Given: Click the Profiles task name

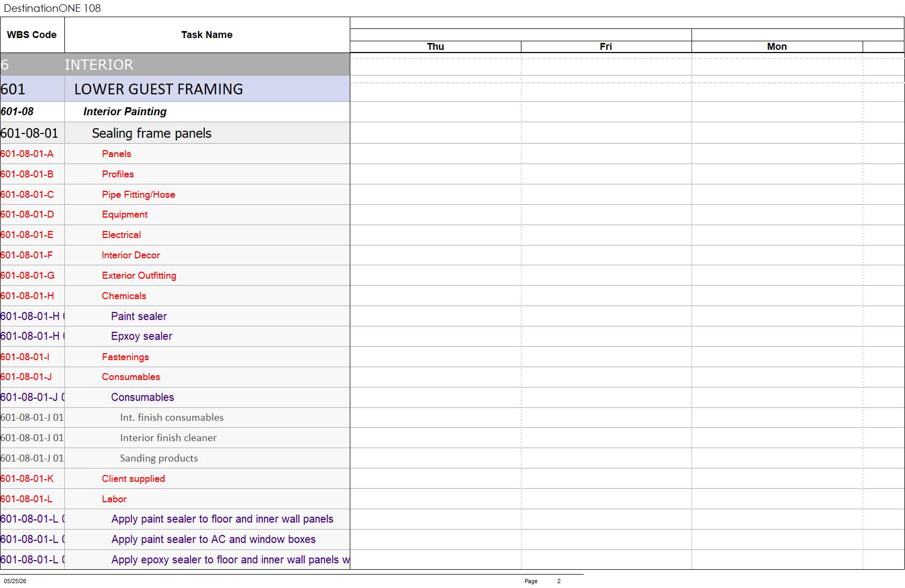Looking at the screenshot, I should coord(118,174).
